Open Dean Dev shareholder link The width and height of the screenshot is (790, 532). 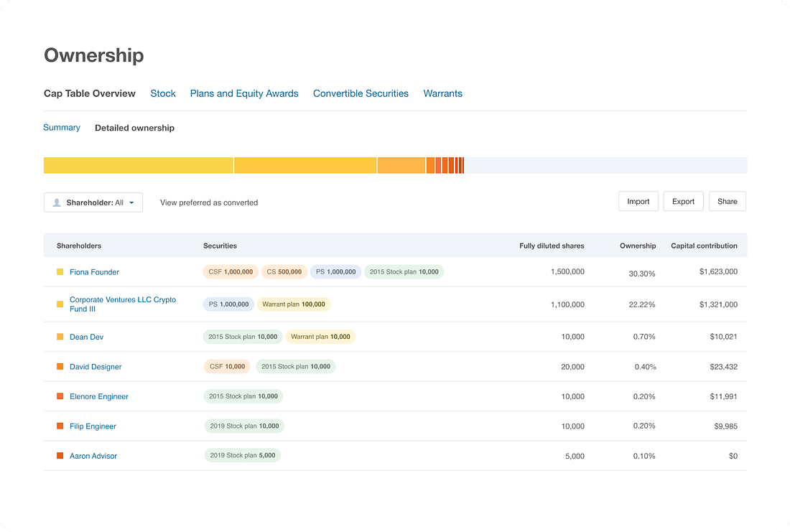click(86, 337)
